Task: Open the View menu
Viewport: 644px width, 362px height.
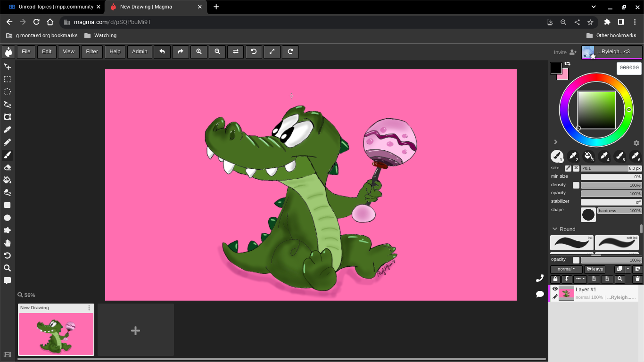Action: coord(68,52)
